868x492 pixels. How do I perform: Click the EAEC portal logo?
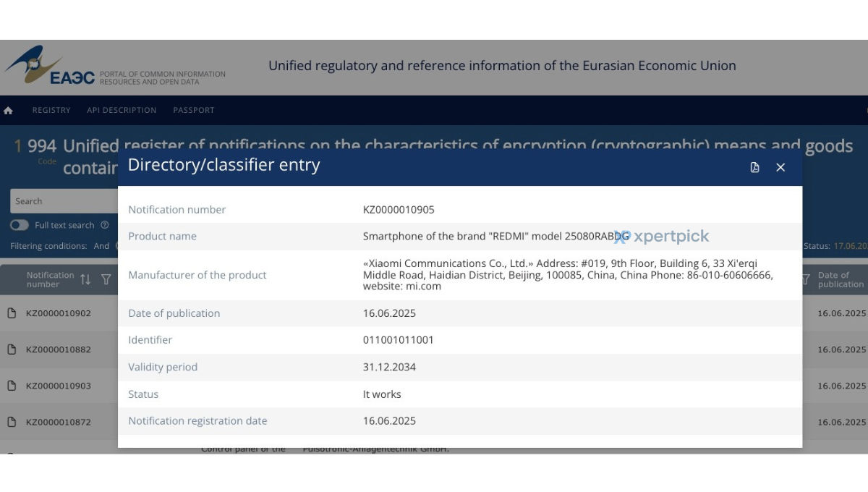pos(51,66)
